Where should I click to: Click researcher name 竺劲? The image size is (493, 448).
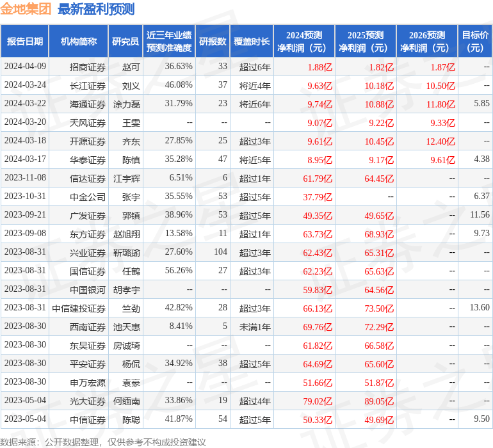click(131, 308)
